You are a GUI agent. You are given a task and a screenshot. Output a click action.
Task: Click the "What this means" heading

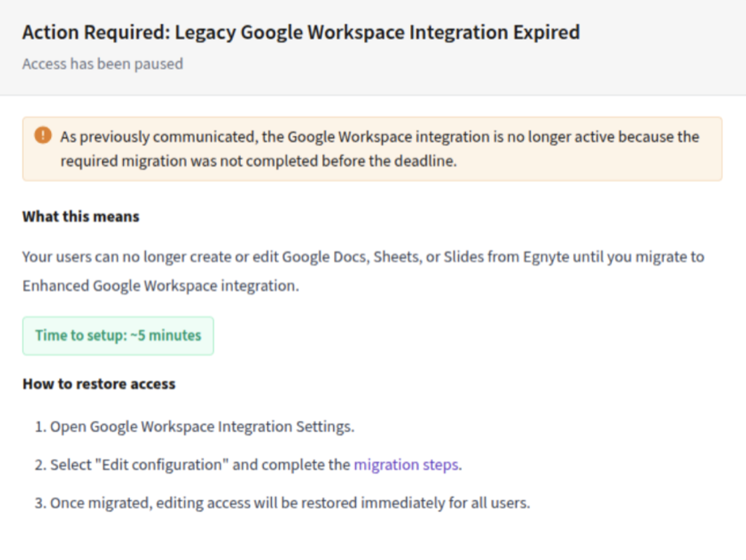pos(81,217)
